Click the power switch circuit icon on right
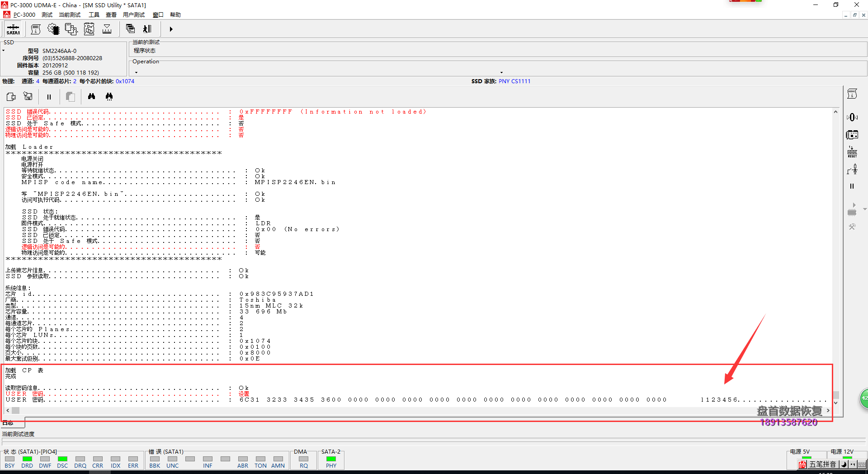This screenshot has width=868, height=474. pos(852,170)
